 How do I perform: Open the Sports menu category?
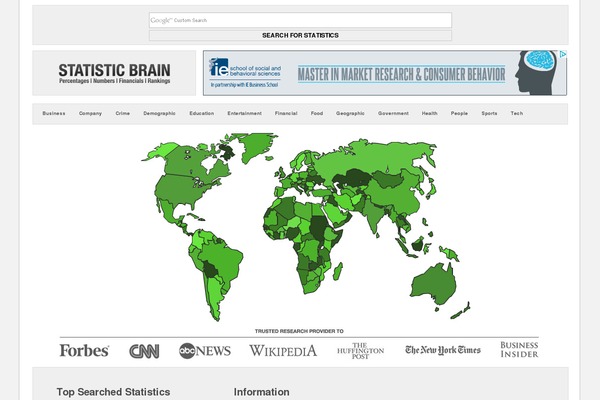[x=489, y=113]
